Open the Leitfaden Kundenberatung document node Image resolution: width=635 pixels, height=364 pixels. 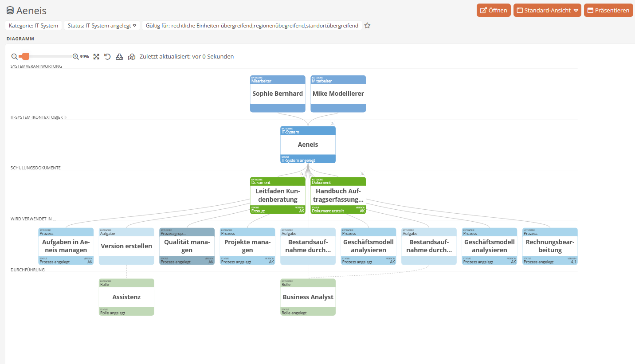pos(278,196)
